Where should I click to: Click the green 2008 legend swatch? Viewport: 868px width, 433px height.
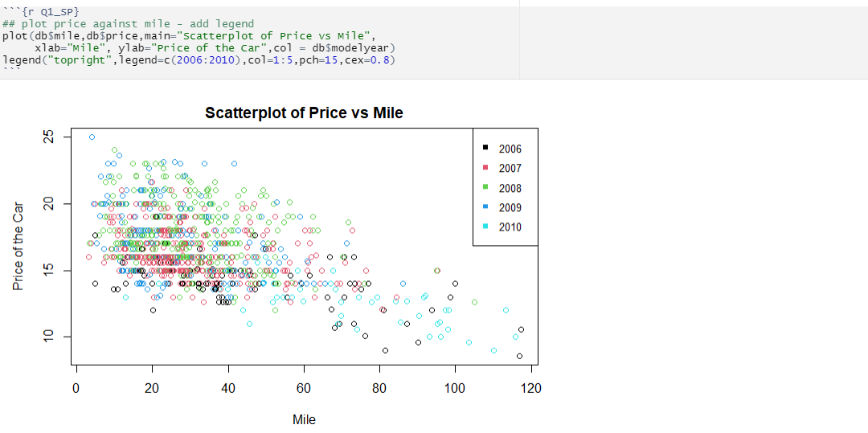pyautogui.click(x=485, y=187)
